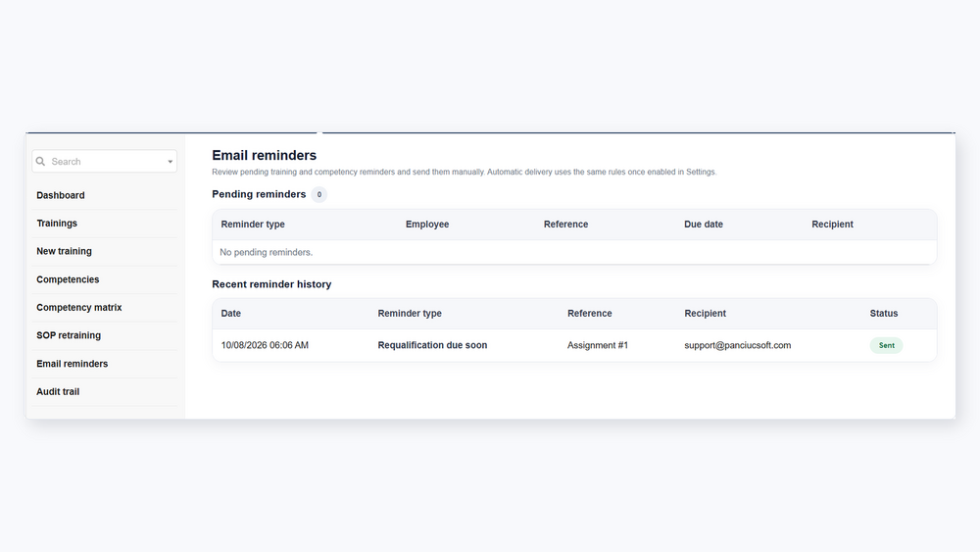The image size is (980, 552).
Task: Click the description text mentioning Settings
Action: coord(465,172)
